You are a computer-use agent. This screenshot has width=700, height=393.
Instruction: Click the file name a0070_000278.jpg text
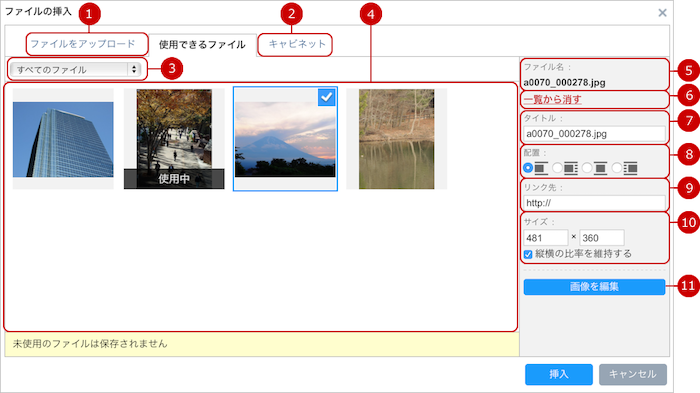pyautogui.click(x=564, y=83)
